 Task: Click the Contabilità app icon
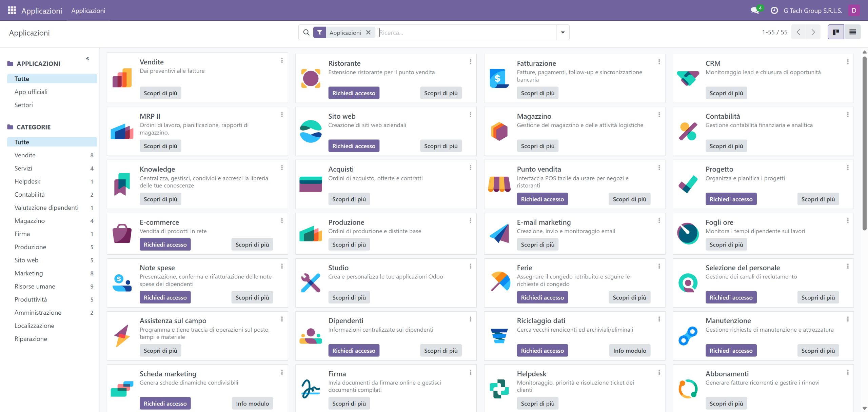coord(688,131)
